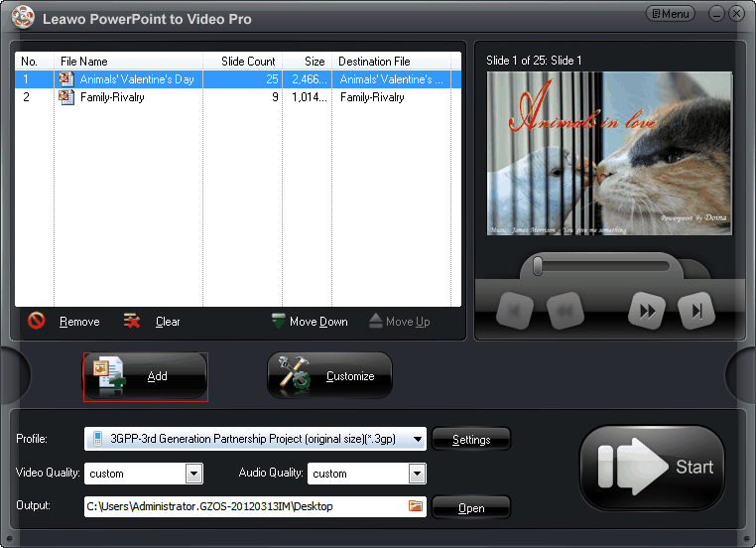Open the Menu button in title bar
This screenshot has height=548, width=756.
670,14
